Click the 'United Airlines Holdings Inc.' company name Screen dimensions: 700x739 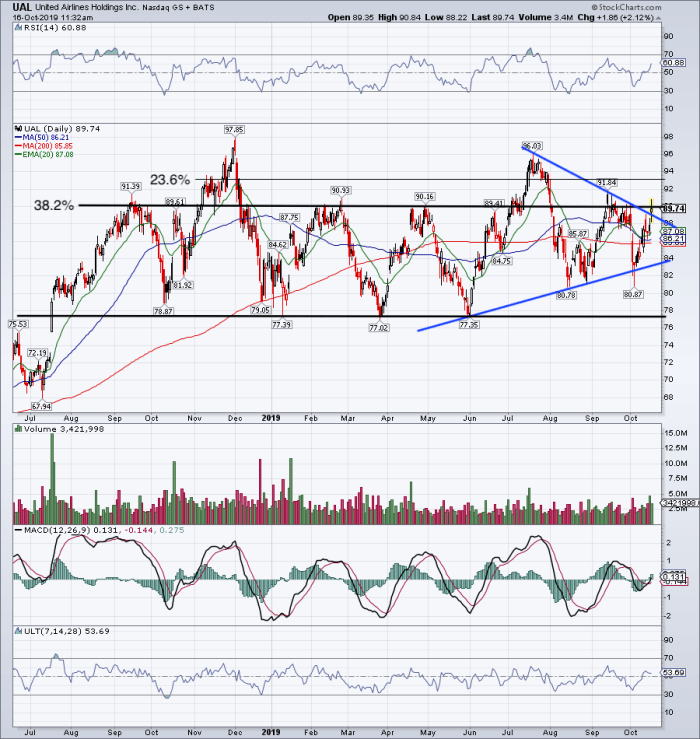[87, 8]
